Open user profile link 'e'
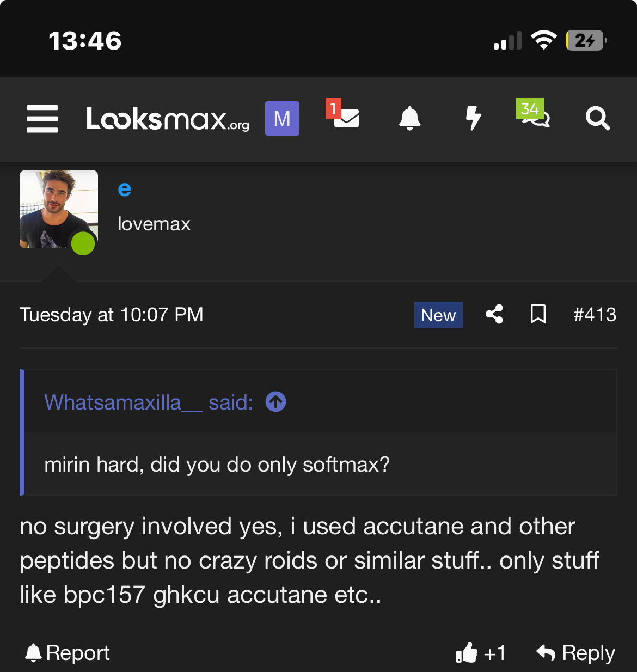The height and width of the screenshot is (672, 637). coord(125,190)
